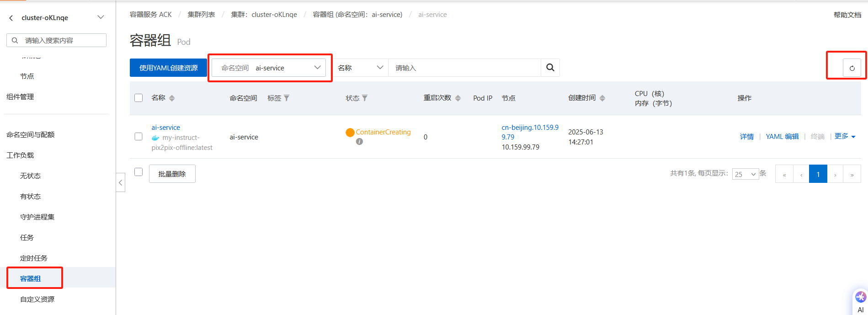Open YAML 编辑 for the pod
868x315 pixels.
782,137
